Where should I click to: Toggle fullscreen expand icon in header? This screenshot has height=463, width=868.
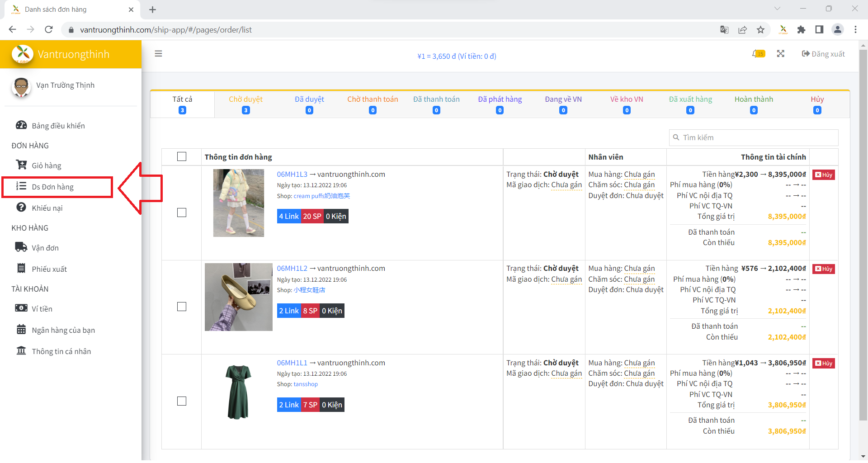tap(781, 54)
